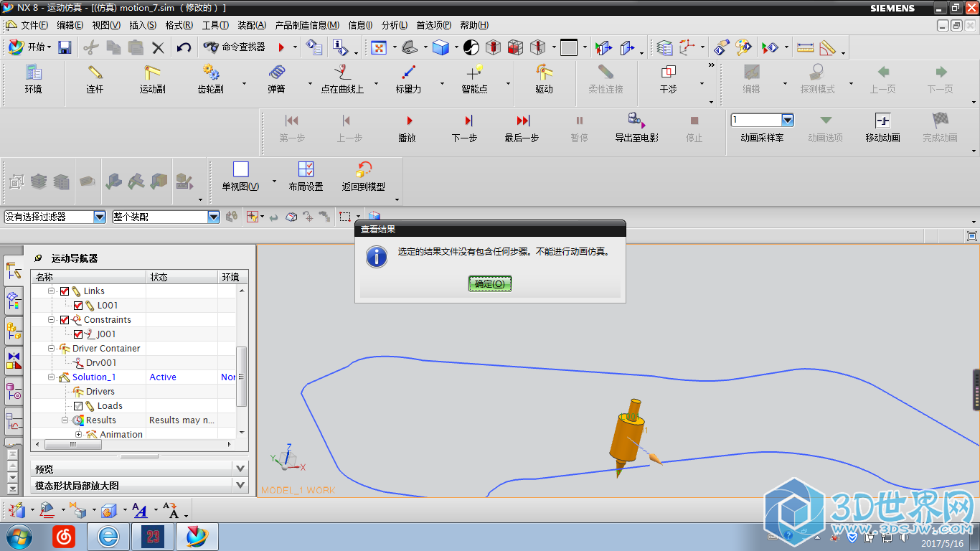Open the 插入(S) menu
Viewport: 980px width, 551px height.
click(x=143, y=25)
